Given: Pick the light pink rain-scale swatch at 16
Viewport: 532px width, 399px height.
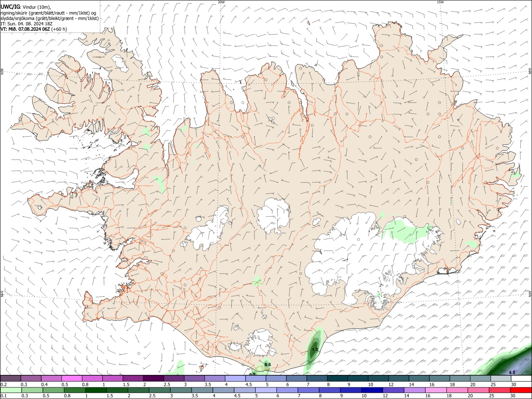Looking at the screenshot, I should (436, 390).
